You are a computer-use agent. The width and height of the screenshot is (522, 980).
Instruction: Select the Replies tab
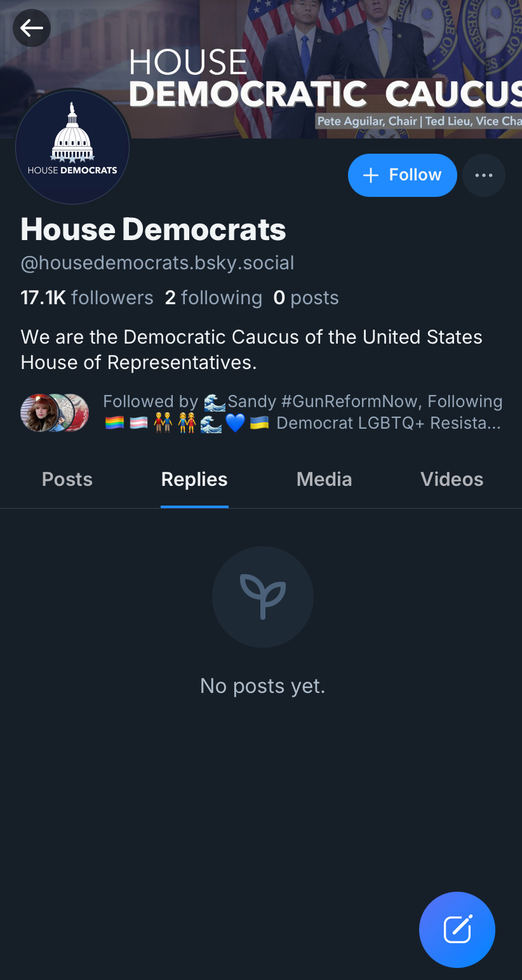pos(194,480)
